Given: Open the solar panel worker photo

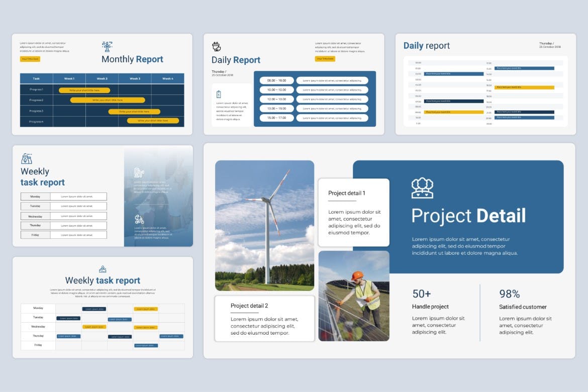Looking at the screenshot, I should point(354,296).
